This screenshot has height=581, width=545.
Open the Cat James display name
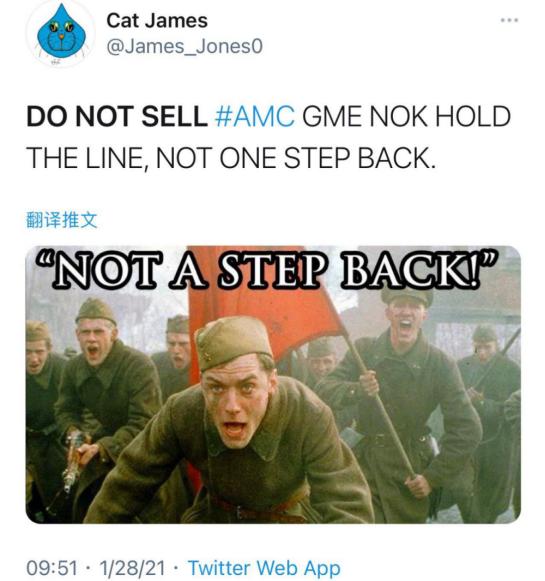tap(157, 20)
